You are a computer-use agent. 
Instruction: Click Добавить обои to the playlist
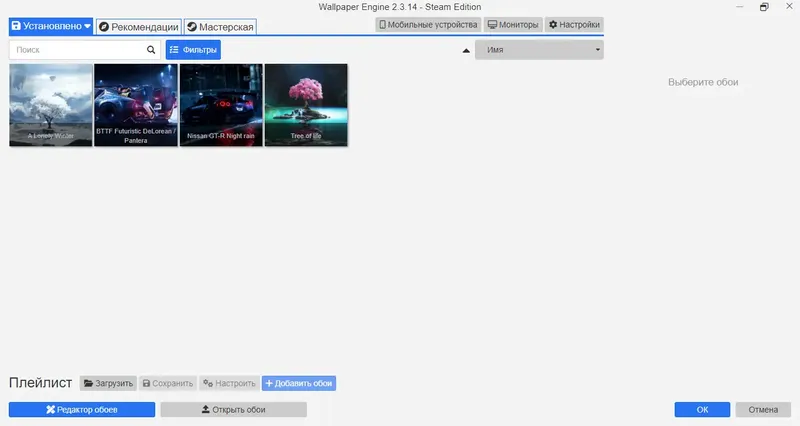[299, 383]
